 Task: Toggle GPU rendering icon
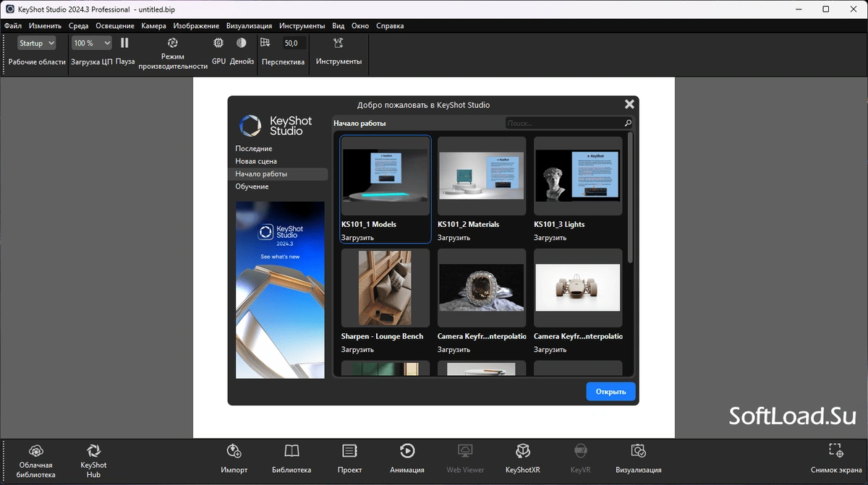(219, 43)
